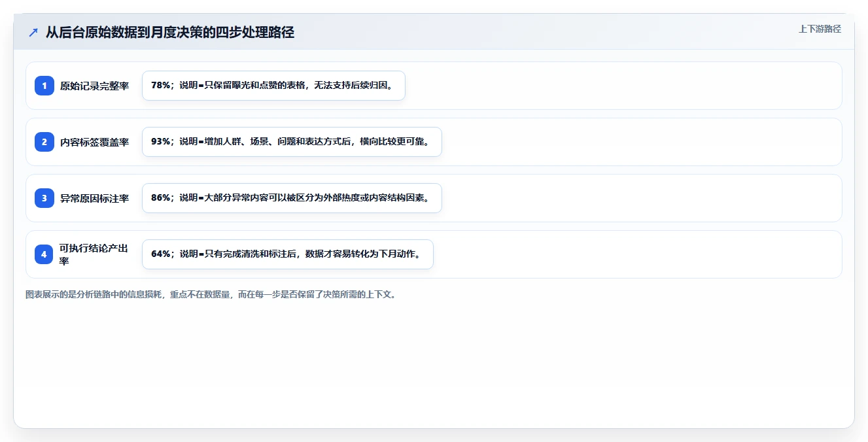
Task: Click the 93% description box
Action: (292, 142)
